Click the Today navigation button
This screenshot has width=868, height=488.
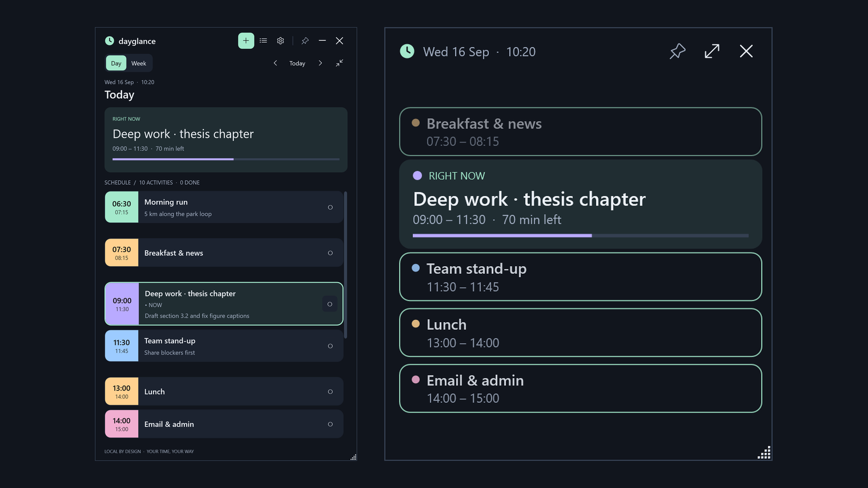pos(297,63)
